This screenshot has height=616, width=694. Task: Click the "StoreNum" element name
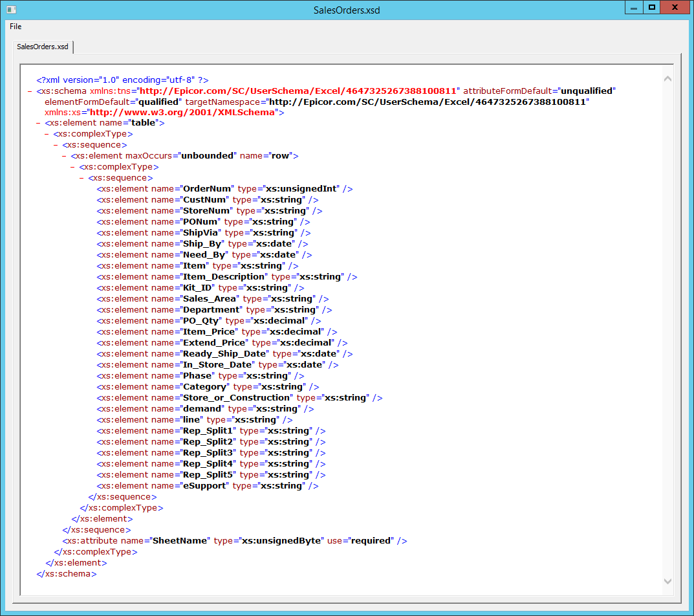click(206, 211)
